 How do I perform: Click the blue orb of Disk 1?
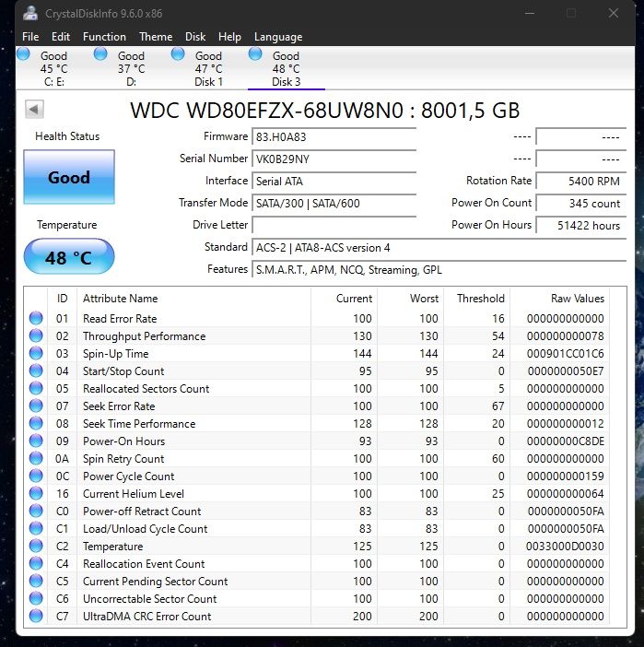pyautogui.click(x=178, y=54)
